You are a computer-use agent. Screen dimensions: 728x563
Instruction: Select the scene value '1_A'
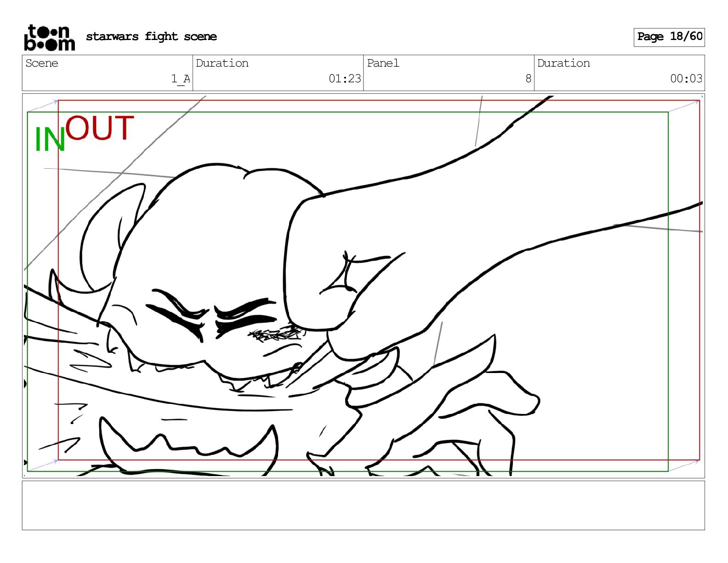181,79
